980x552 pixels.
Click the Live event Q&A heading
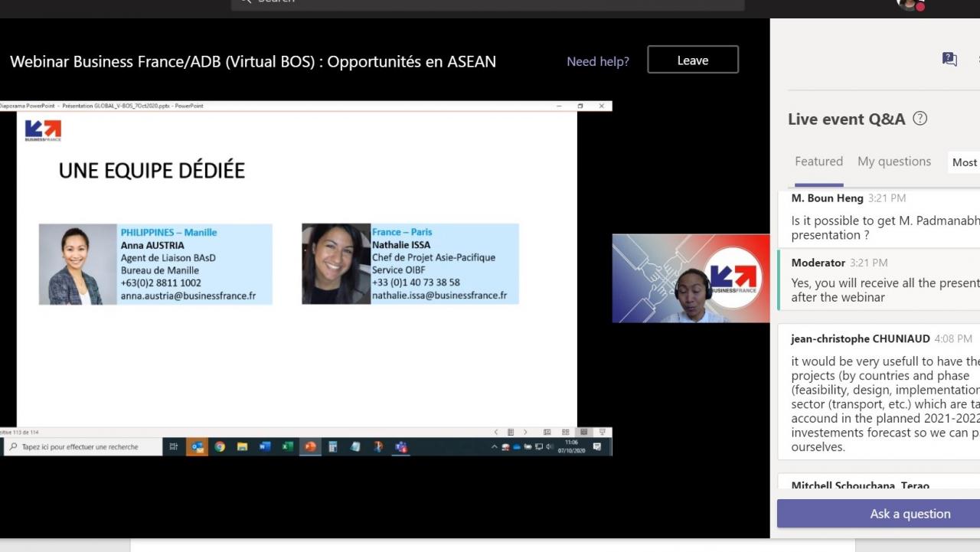[846, 119]
